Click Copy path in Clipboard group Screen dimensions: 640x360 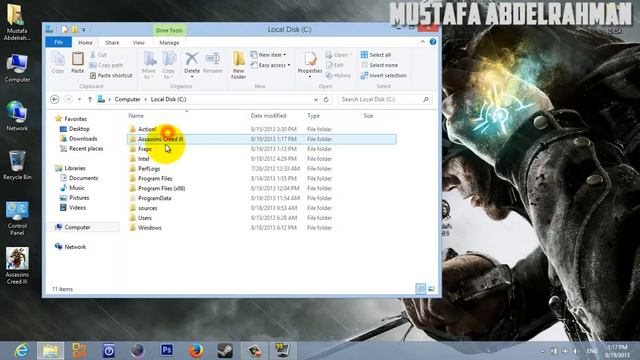(106, 65)
